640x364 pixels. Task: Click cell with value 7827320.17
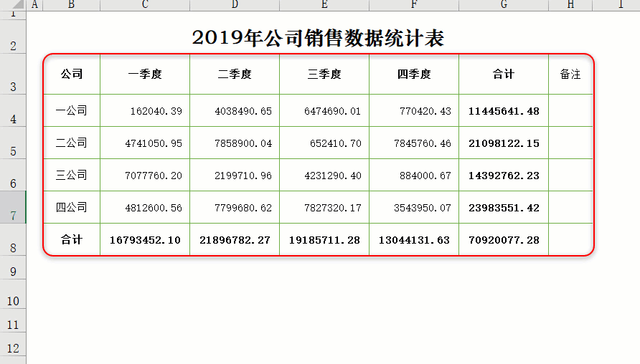324,207
